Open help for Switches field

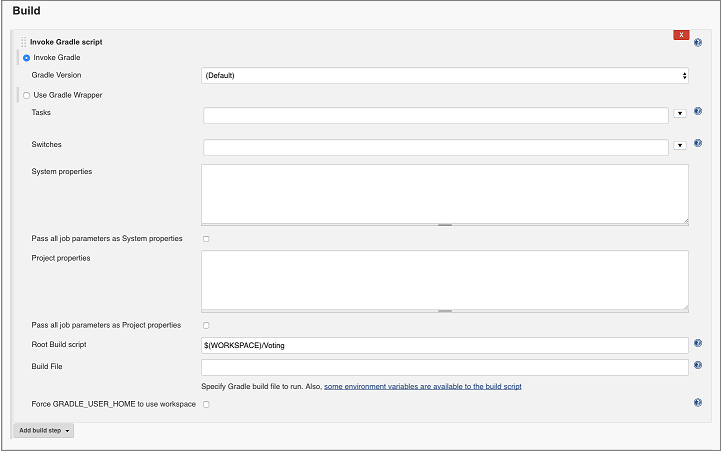point(697,144)
